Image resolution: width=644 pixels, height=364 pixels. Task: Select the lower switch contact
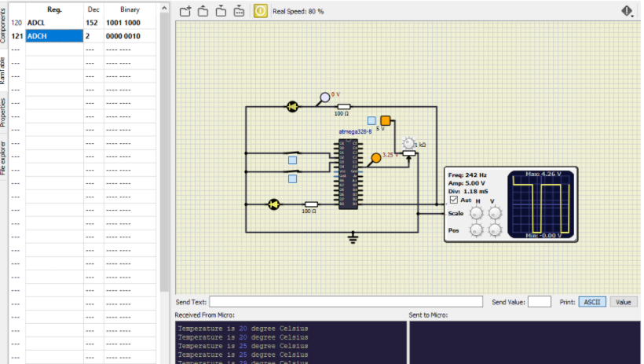294,171
